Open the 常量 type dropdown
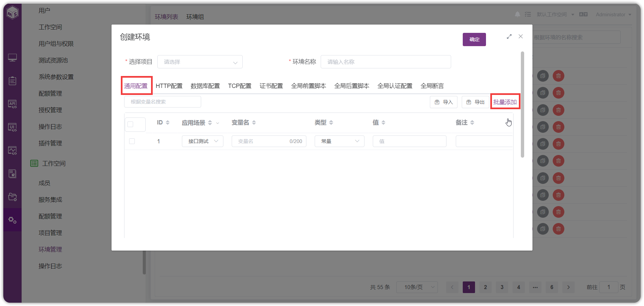The height and width of the screenshot is (306, 644). (x=339, y=141)
